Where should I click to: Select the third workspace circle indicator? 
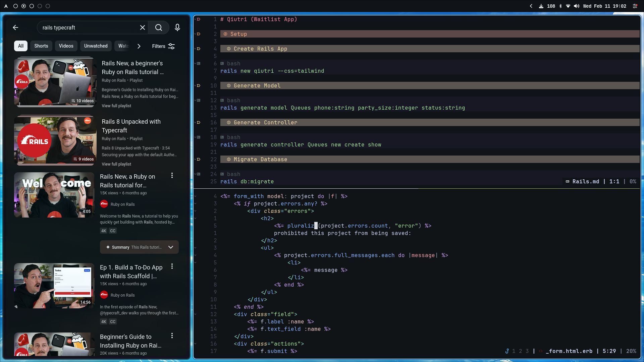tap(32, 6)
